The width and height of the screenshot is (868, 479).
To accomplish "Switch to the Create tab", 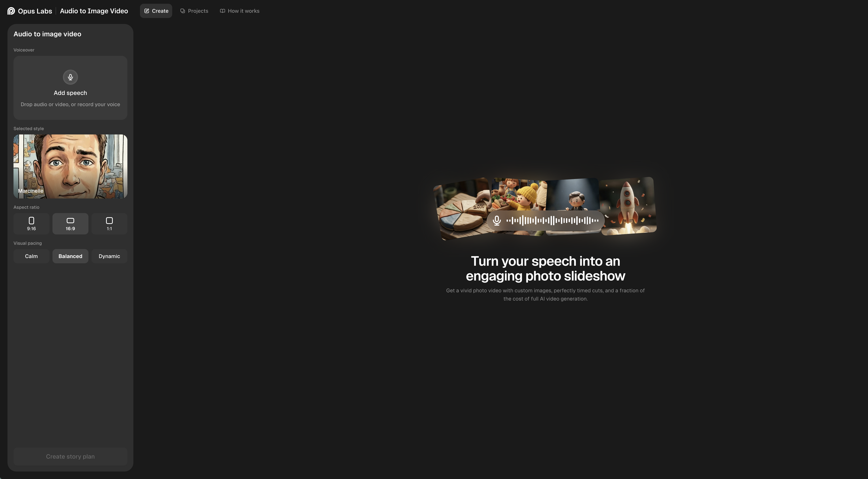I will [156, 11].
